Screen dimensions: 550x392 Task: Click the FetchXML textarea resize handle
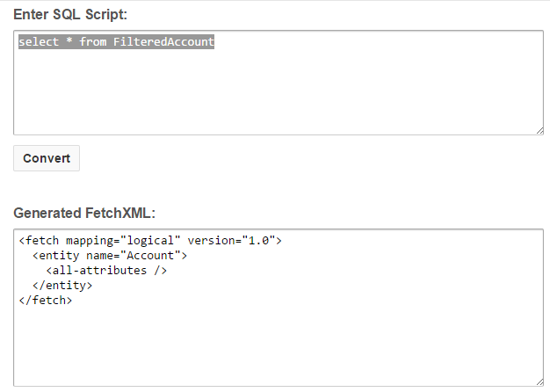(x=539, y=381)
